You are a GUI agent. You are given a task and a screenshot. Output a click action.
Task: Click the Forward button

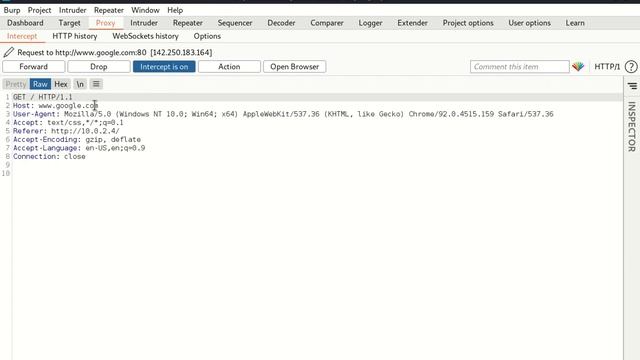33,67
